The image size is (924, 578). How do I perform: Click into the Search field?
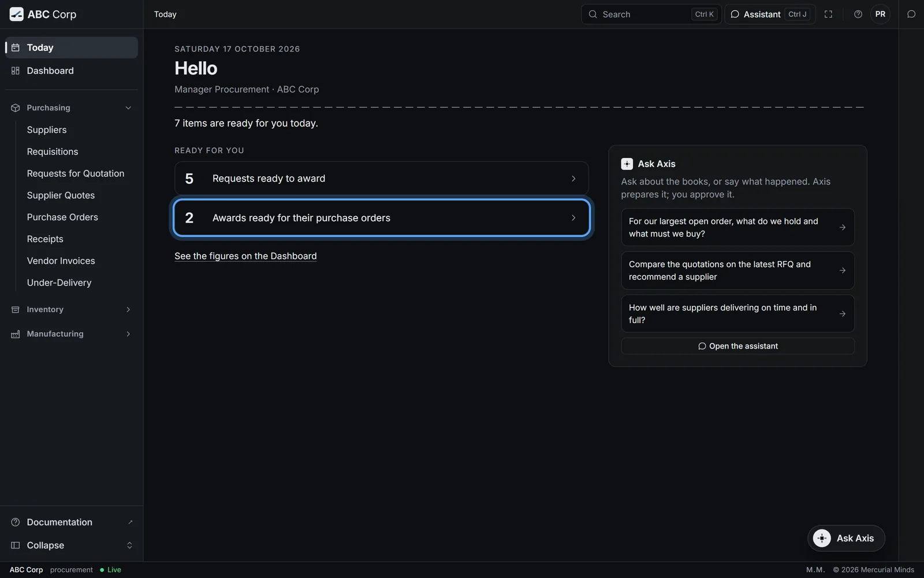coord(651,14)
